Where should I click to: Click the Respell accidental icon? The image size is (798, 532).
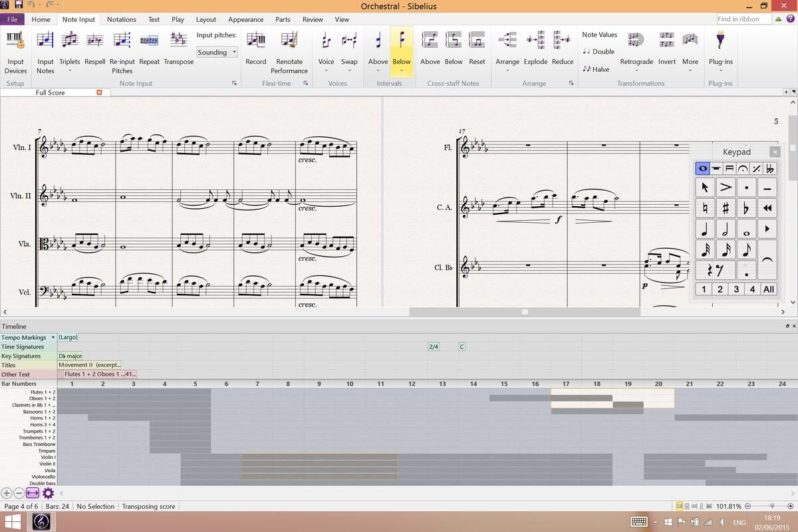click(x=95, y=41)
